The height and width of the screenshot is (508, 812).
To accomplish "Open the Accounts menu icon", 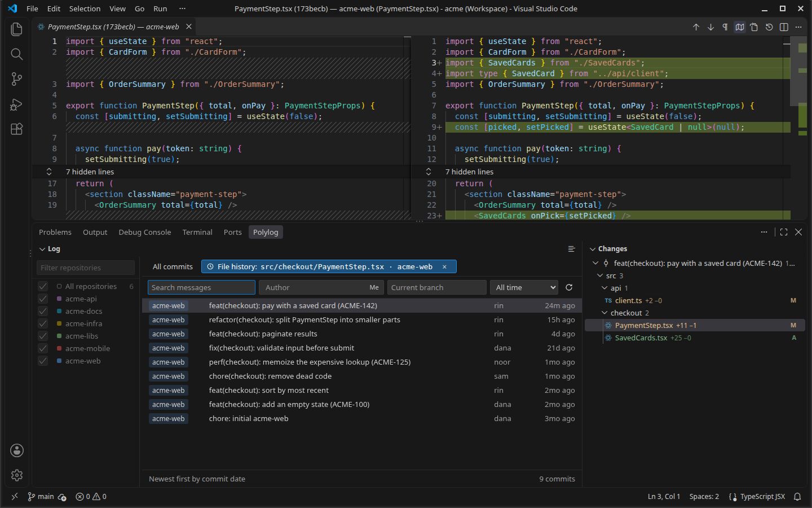I will point(17,450).
